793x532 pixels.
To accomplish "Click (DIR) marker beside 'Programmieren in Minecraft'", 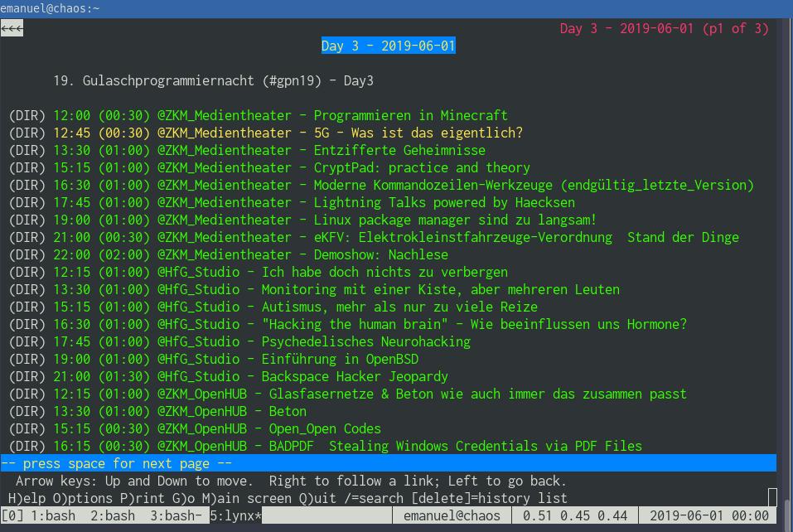I will tap(27, 116).
